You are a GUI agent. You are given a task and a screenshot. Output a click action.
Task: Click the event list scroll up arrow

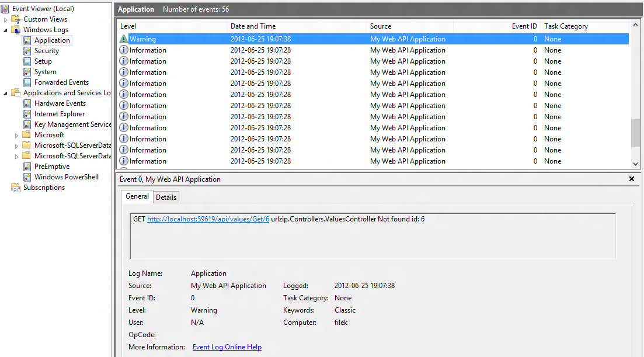pos(635,25)
